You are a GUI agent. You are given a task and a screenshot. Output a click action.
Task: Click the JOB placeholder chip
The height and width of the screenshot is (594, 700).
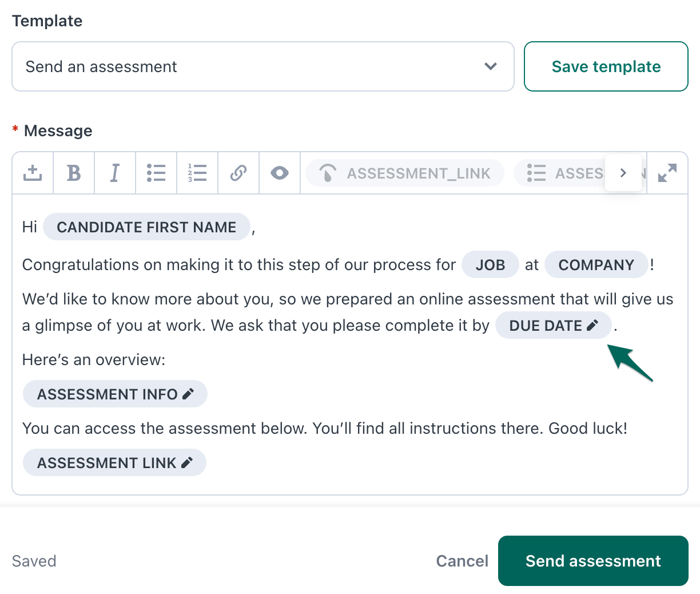490,265
